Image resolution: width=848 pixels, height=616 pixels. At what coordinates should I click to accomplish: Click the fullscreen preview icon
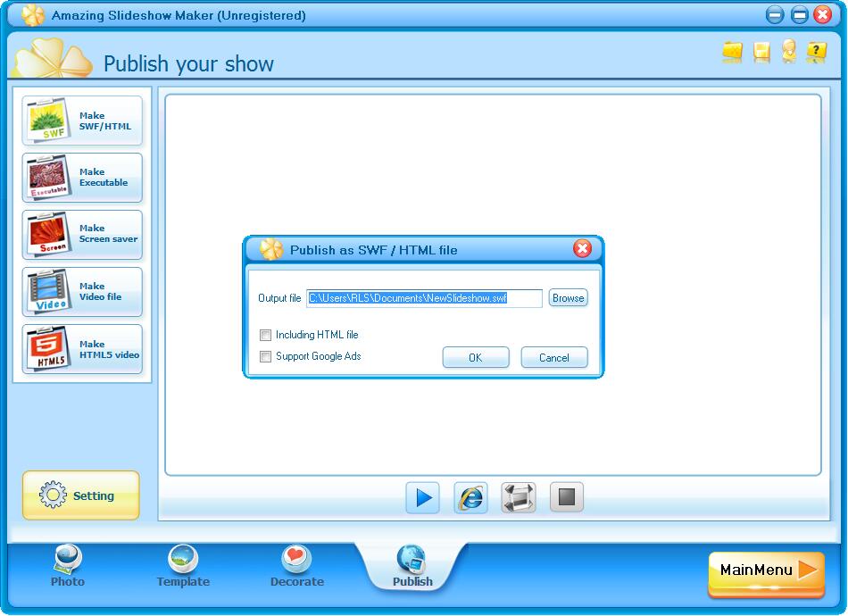(x=519, y=497)
